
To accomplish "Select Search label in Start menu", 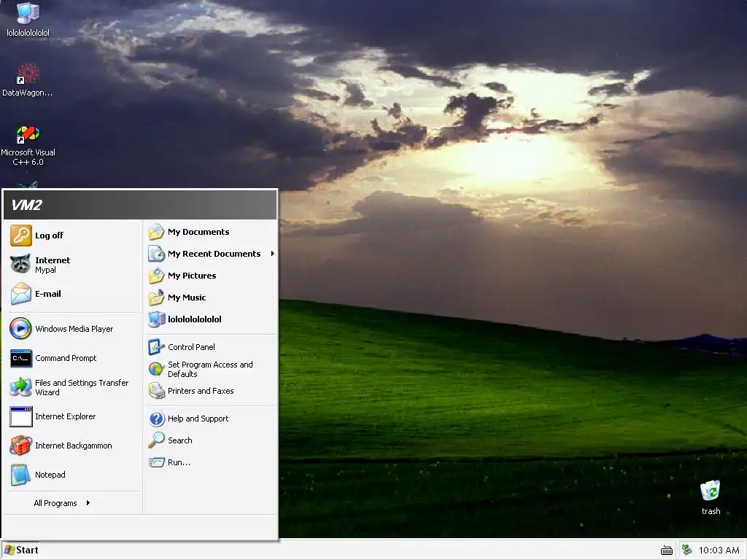I will click(x=179, y=440).
